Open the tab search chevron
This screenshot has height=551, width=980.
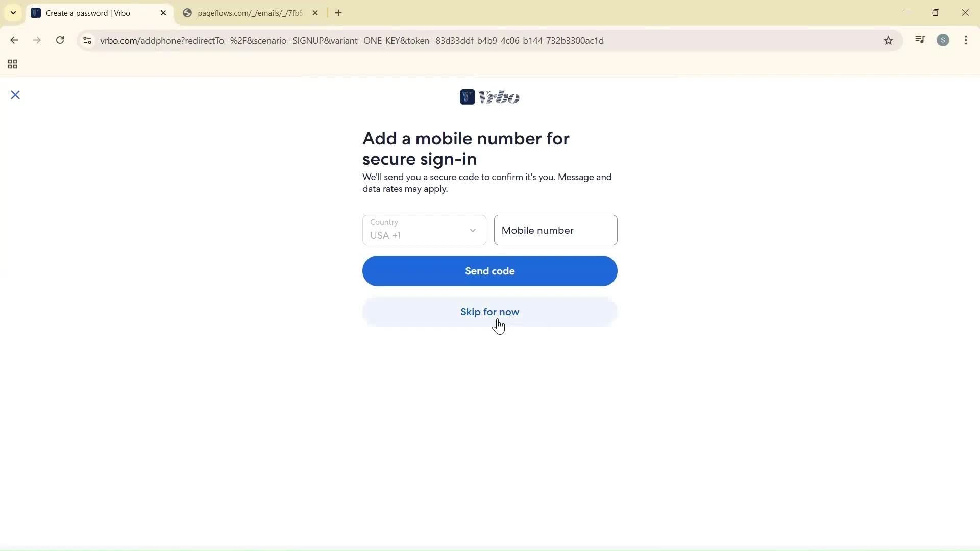13,13
